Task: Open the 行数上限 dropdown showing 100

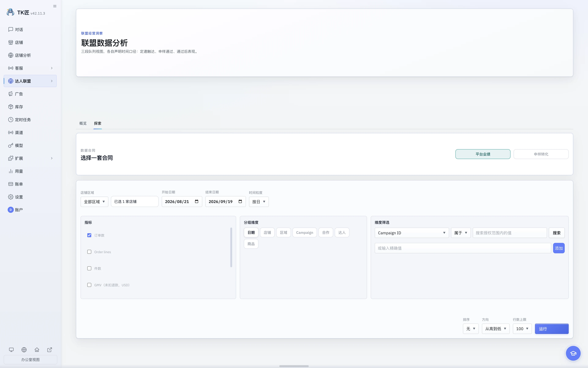Action: (x=522, y=329)
